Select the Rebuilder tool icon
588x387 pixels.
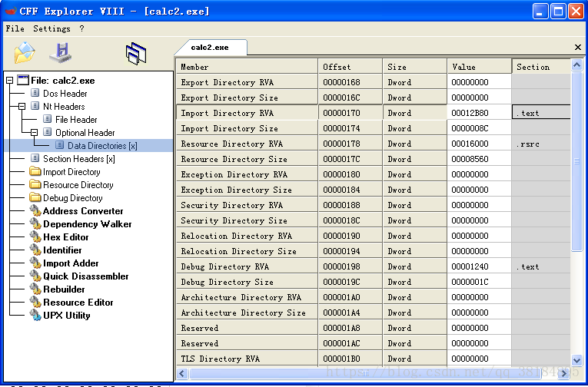35,289
